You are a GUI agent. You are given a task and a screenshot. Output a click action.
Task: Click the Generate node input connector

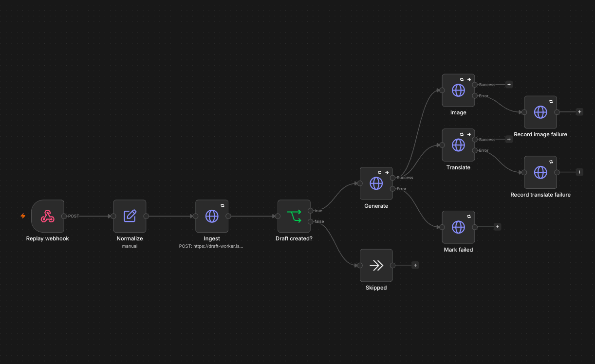click(360, 183)
